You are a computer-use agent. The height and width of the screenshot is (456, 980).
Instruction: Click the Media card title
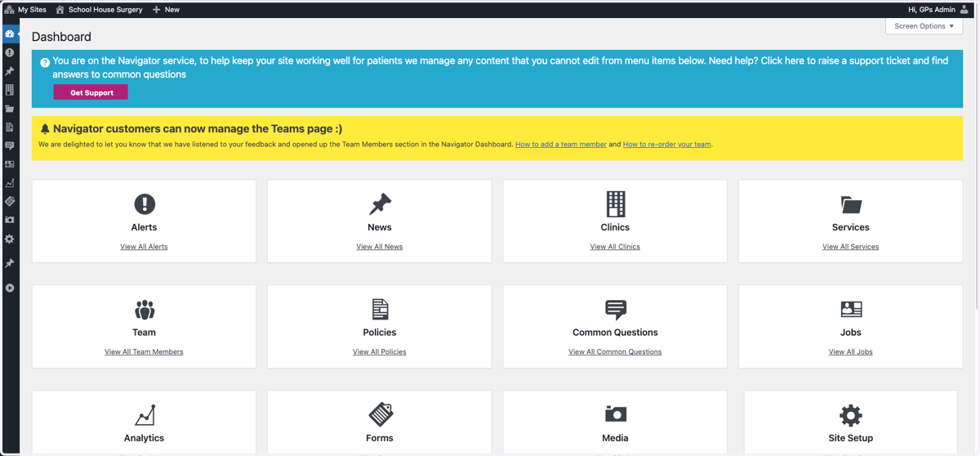click(x=615, y=438)
